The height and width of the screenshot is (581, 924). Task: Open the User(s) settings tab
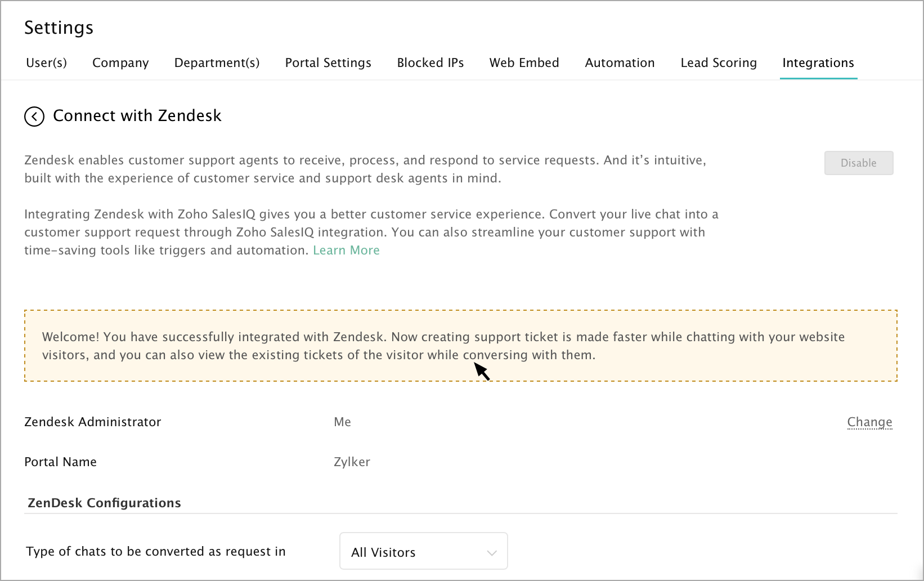point(47,62)
